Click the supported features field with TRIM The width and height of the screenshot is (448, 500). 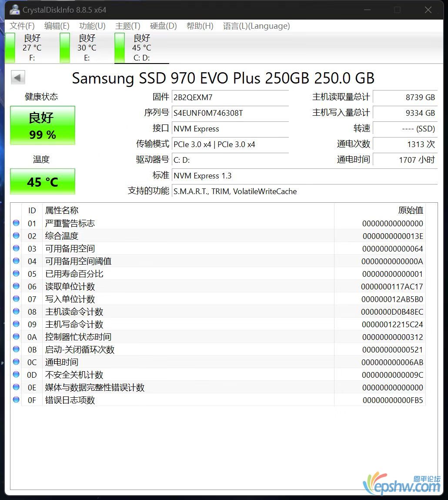pyautogui.click(x=304, y=191)
